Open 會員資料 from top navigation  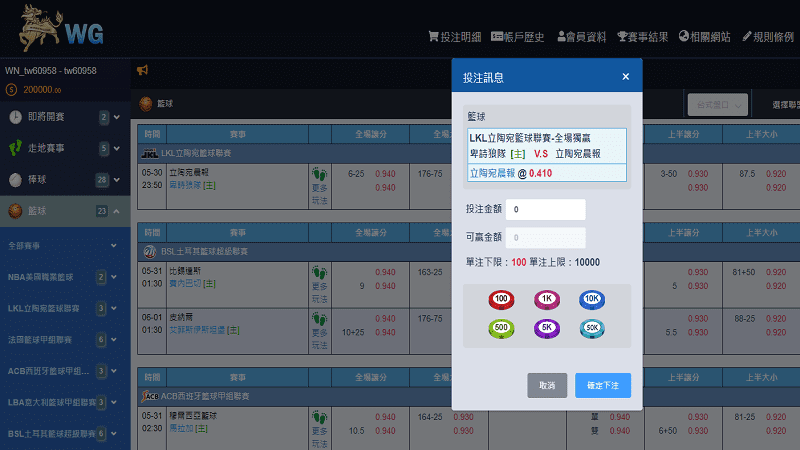581,37
